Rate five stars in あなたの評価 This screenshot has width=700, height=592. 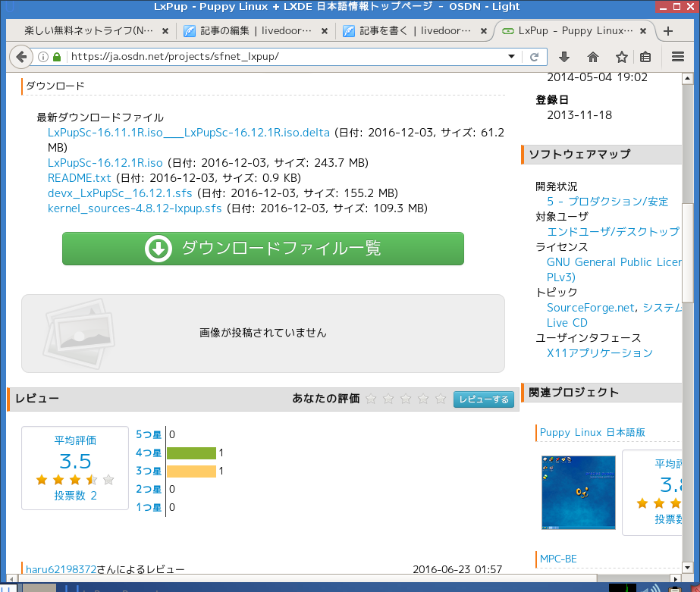(441, 399)
